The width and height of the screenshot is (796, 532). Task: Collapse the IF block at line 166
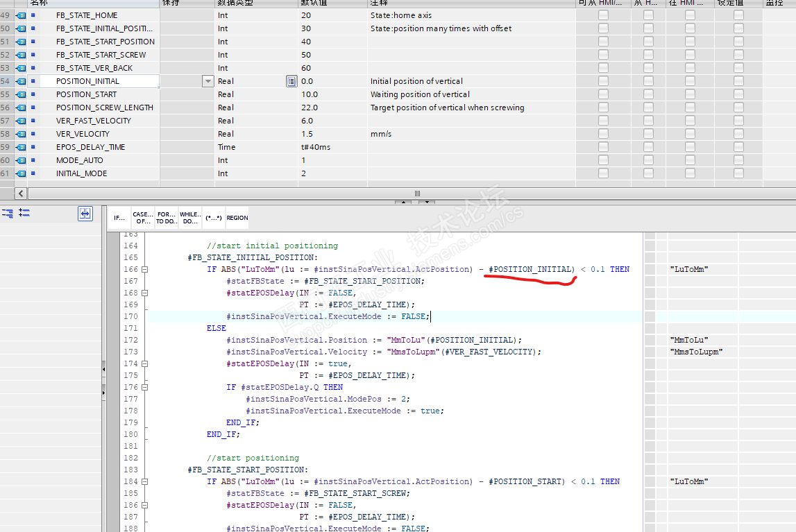144,269
